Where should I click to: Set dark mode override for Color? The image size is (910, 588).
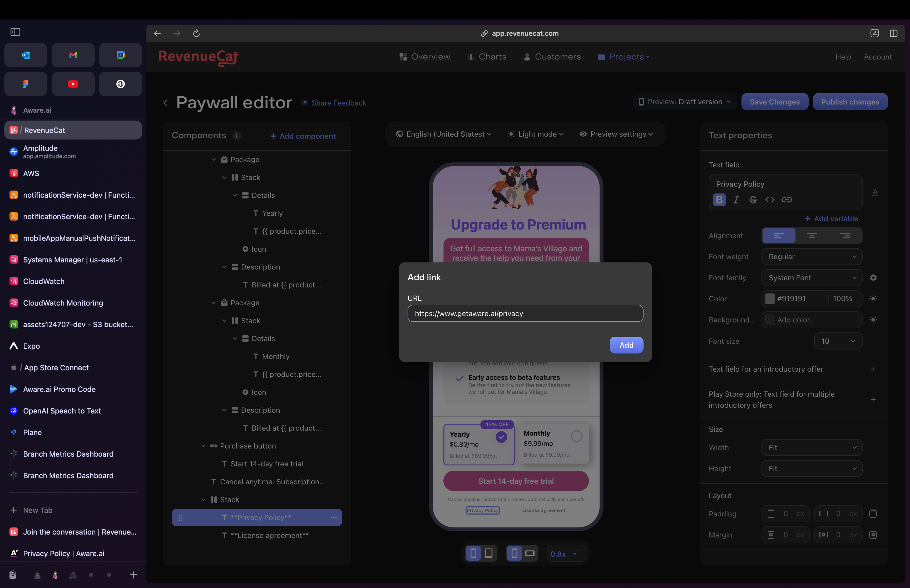tap(873, 298)
